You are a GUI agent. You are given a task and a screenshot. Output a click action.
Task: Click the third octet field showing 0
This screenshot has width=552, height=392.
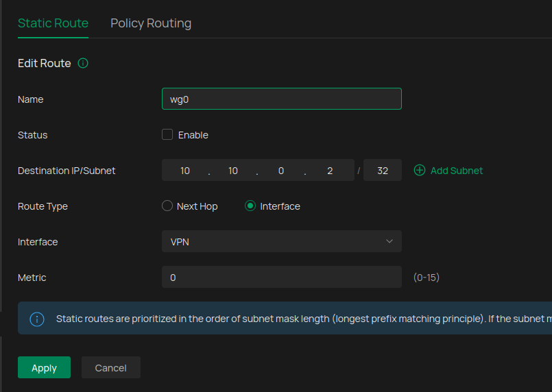(281, 171)
